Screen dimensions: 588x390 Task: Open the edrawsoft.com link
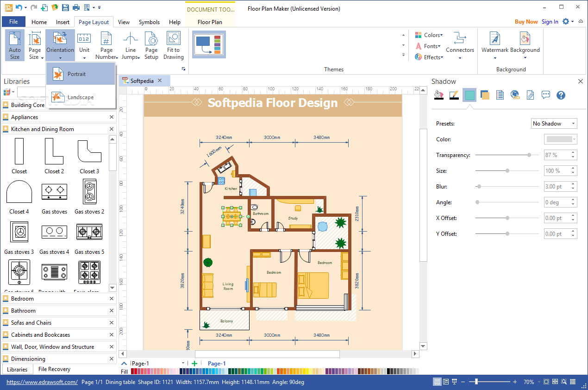(x=42, y=382)
